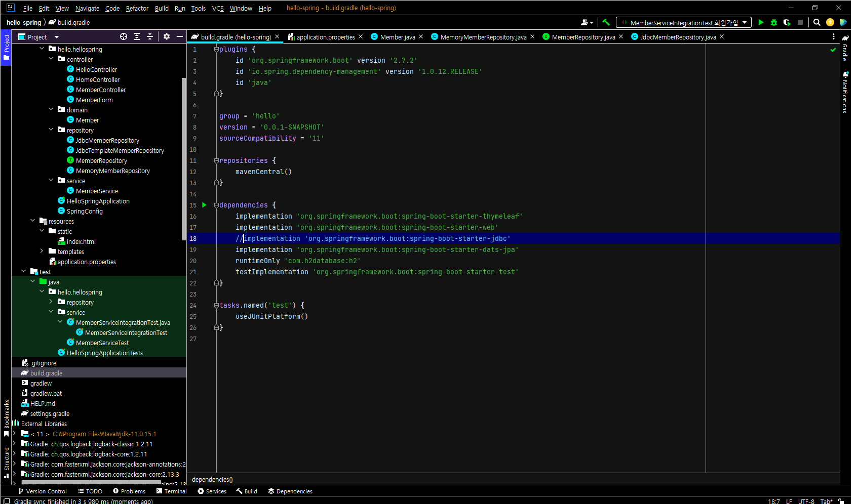Run with coverage shield icon
Image resolution: width=859 pixels, height=504 pixels.
(x=787, y=22)
